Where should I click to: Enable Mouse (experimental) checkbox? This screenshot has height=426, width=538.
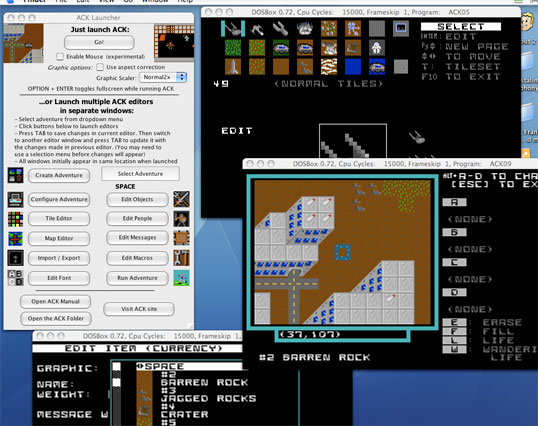point(60,56)
